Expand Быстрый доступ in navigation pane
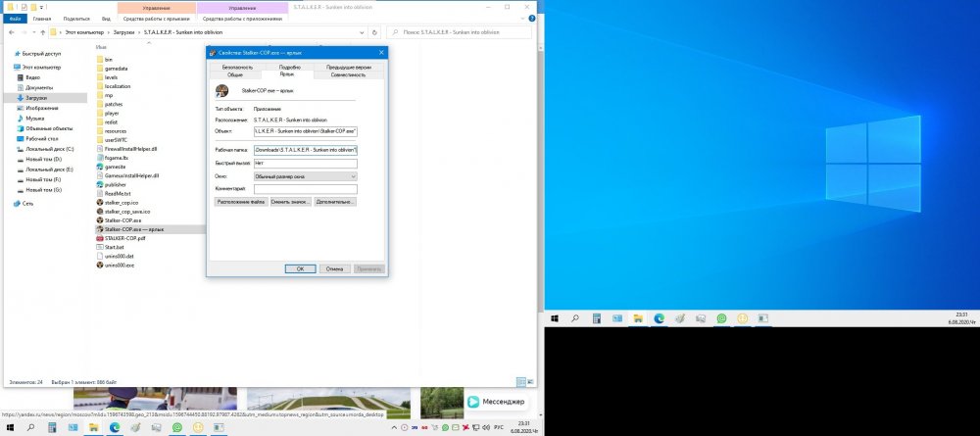The image size is (980, 436). [10, 54]
